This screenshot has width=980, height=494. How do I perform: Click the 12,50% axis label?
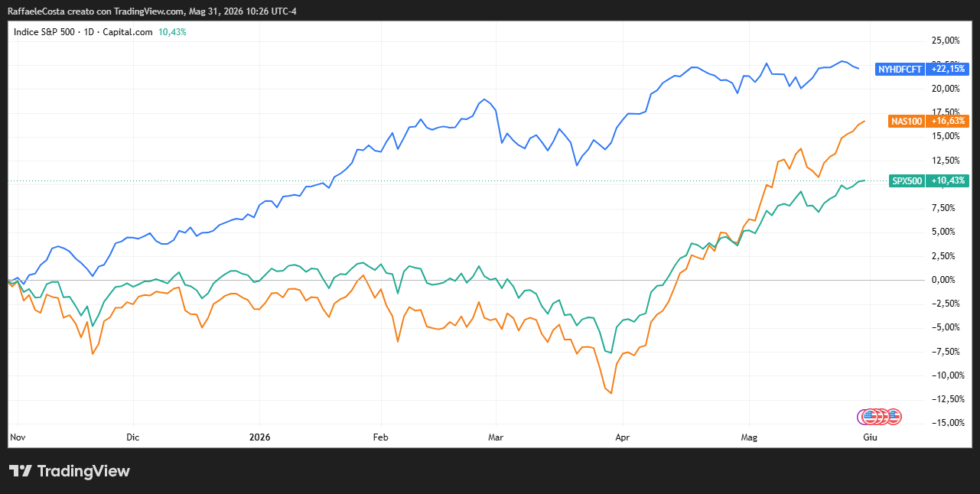click(x=946, y=161)
